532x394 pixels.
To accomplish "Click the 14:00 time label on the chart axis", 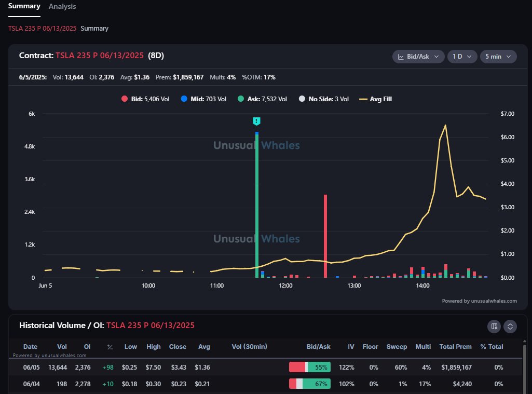I will coord(423,286).
